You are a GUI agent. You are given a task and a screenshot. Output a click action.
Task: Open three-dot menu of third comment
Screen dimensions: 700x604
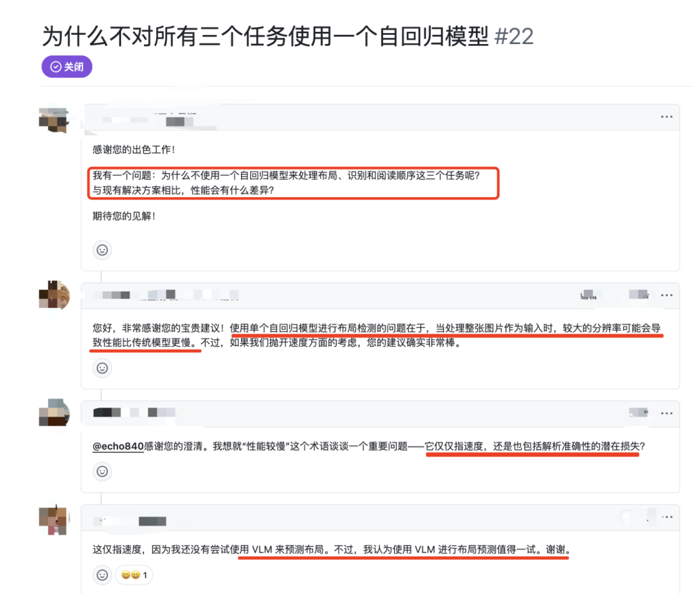[666, 413]
